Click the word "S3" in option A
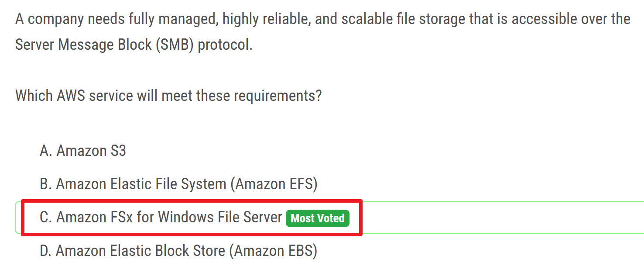The width and height of the screenshot is (644, 273). (x=117, y=151)
